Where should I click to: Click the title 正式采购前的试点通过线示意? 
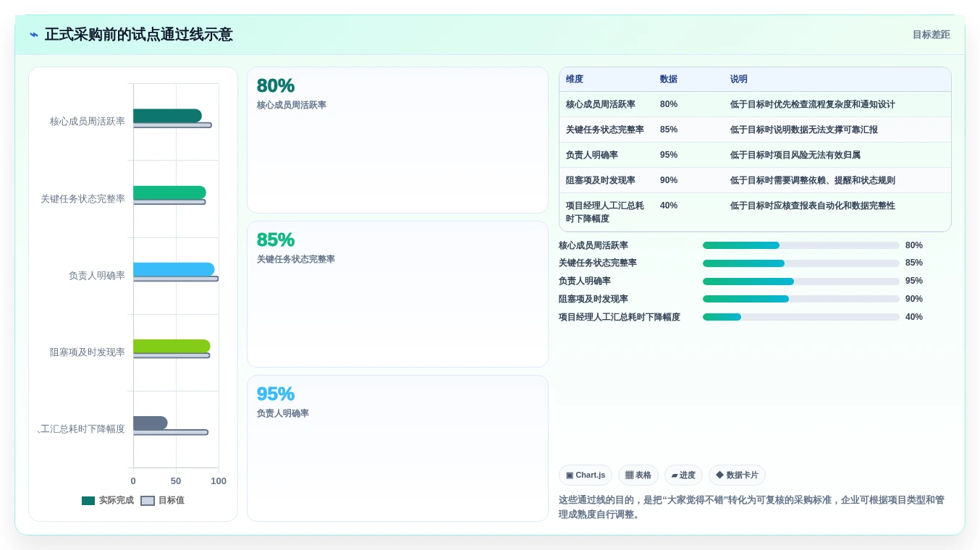point(139,35)
